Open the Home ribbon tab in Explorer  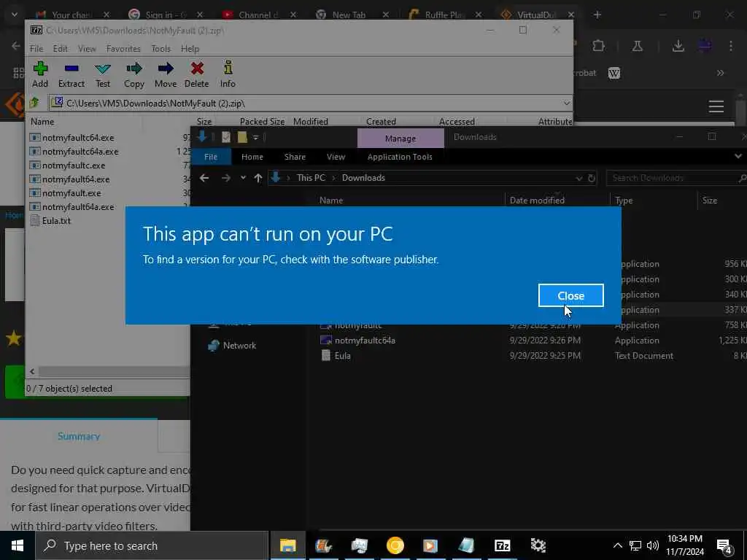(252, 157)
